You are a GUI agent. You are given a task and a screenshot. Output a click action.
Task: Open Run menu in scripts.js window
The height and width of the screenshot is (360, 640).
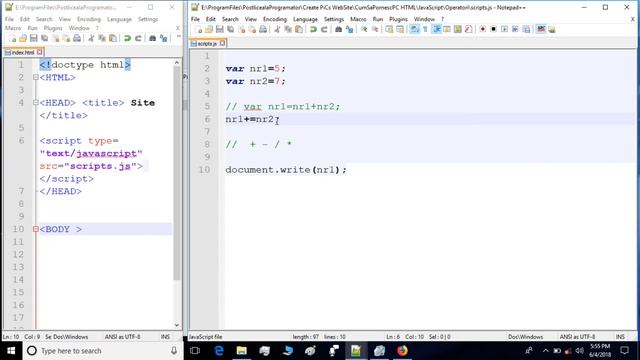click(378, 19)
